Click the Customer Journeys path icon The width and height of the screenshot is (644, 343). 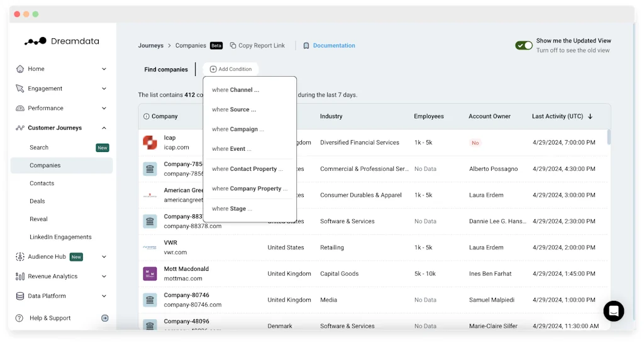[19, 128]
